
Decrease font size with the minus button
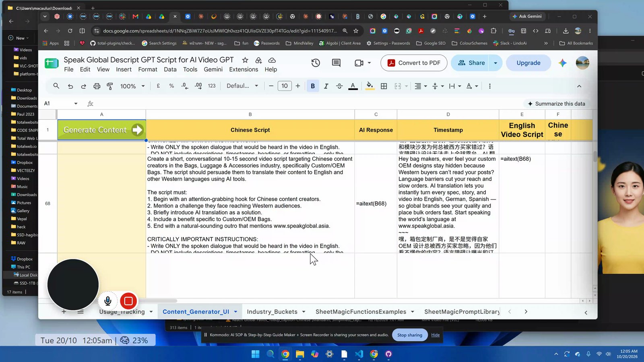coord(271,86)
